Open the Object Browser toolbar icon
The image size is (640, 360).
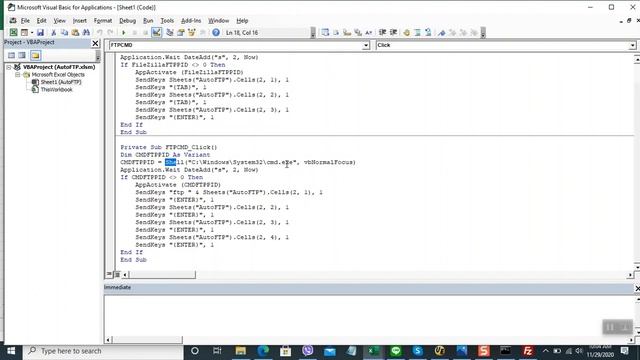click(x=191, y=33)
